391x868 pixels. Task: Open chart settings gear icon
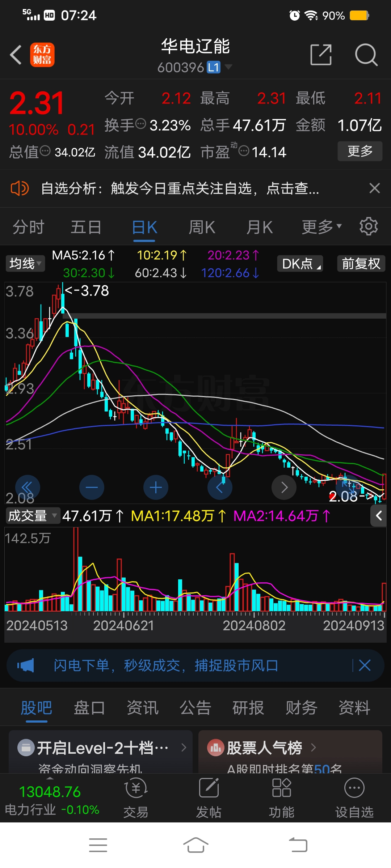point(369,226)
